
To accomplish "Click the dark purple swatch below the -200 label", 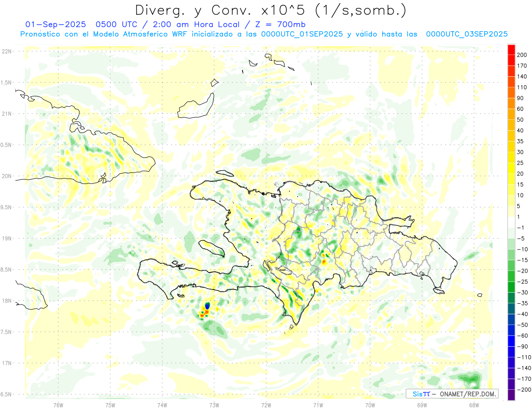I will (512, 395).
